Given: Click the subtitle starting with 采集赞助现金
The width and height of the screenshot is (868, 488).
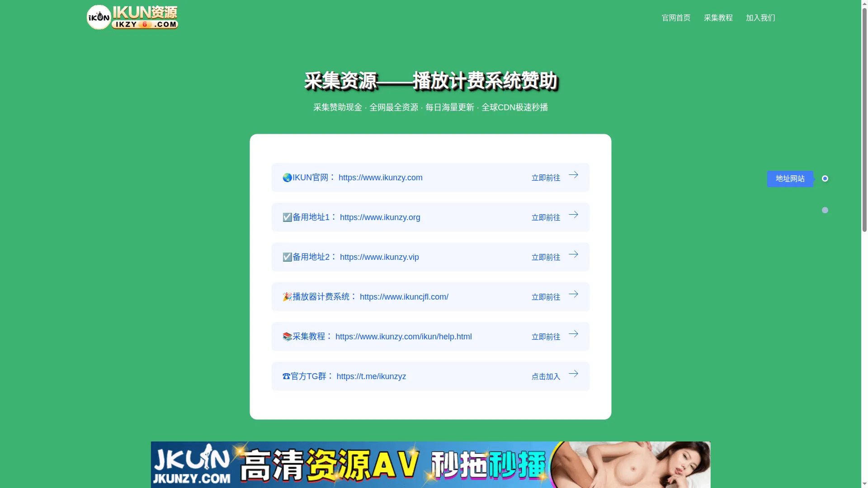Looking at the screenshot, I should coord(430,107).
